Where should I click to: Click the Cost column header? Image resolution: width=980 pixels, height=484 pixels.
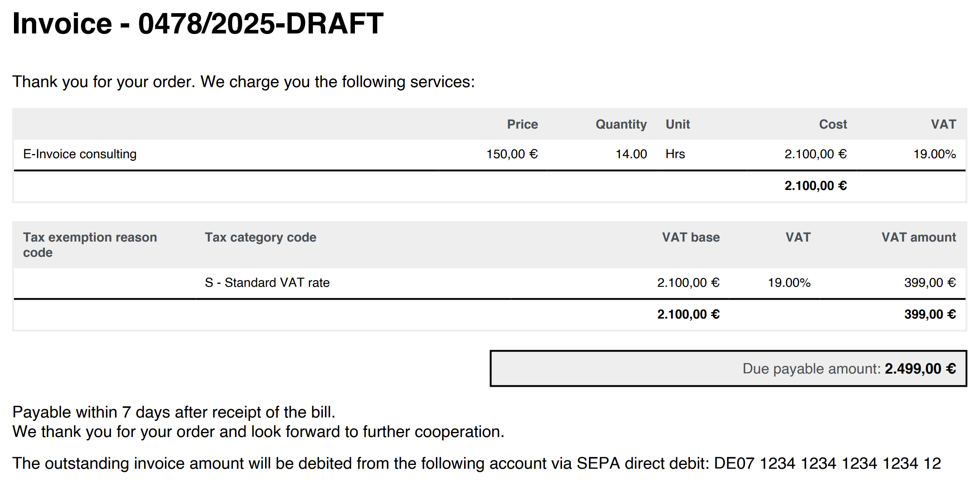point(833,124)
